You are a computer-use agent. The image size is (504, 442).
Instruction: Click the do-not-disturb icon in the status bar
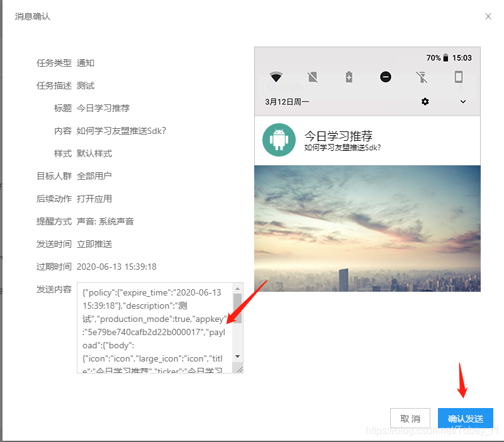click(386, 76)
